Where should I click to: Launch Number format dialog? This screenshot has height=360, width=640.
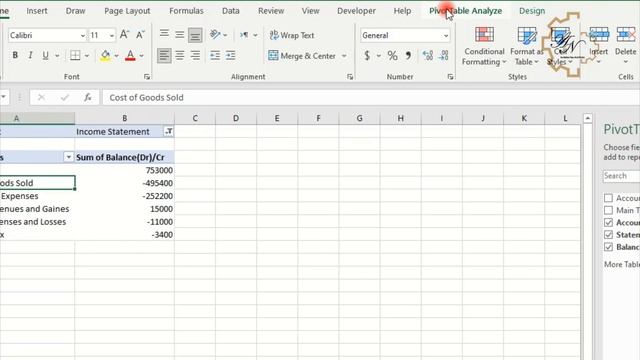point(450,77)
